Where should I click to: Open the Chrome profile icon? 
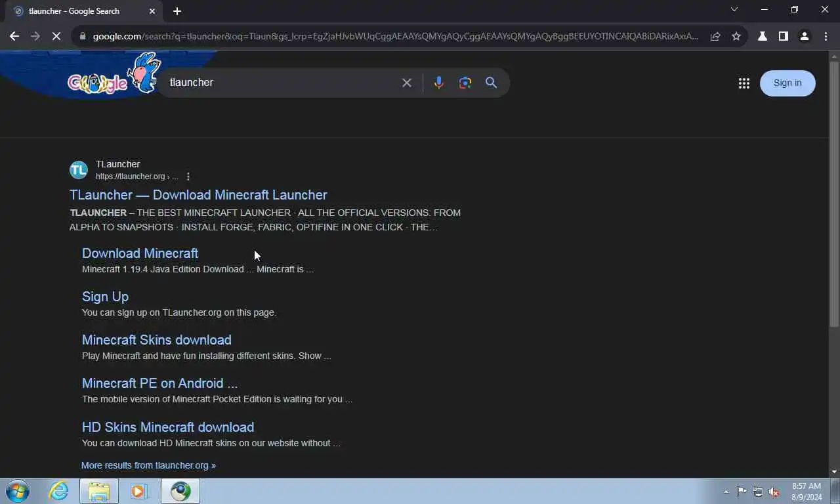click(x=804, y=37)
